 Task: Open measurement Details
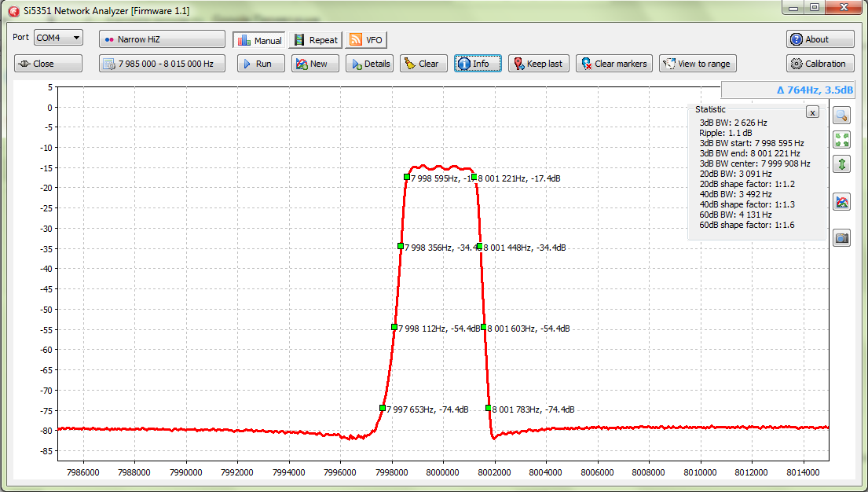[x=370, y=64]
